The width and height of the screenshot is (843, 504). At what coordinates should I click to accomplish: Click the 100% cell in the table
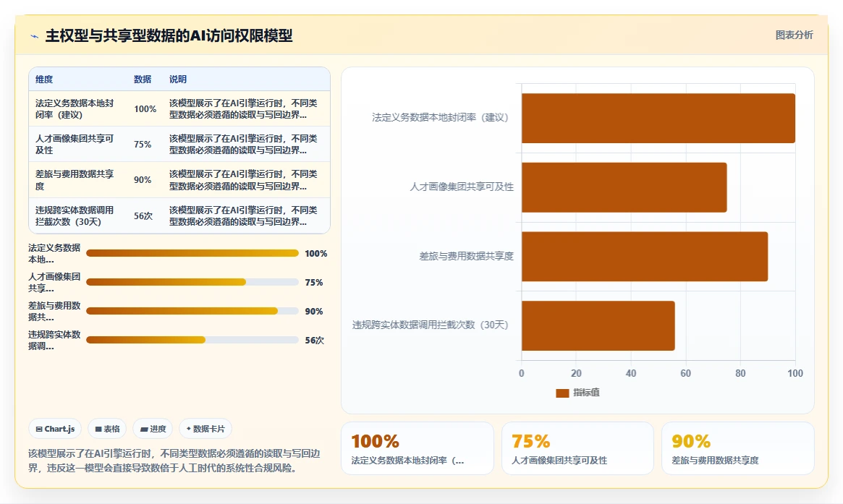click(x=145, y=109)
